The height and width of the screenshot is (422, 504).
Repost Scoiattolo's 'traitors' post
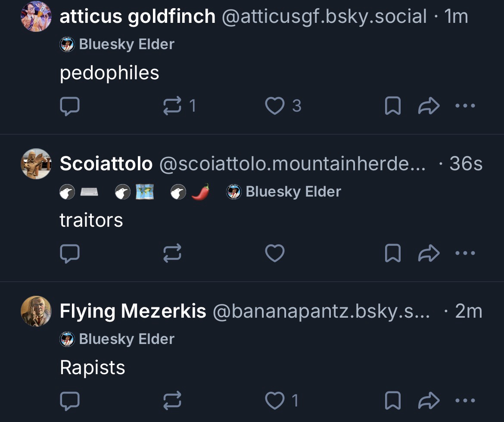point(172,253)
